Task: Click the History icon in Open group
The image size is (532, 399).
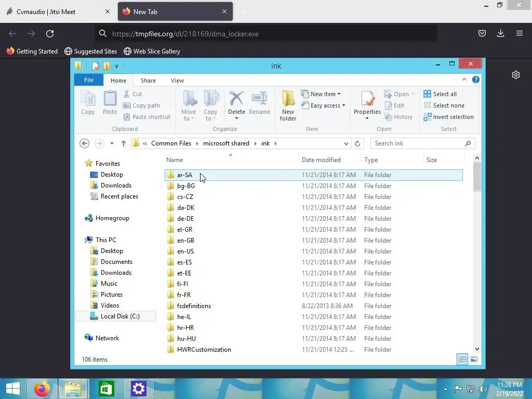Action: click(388, 117)
